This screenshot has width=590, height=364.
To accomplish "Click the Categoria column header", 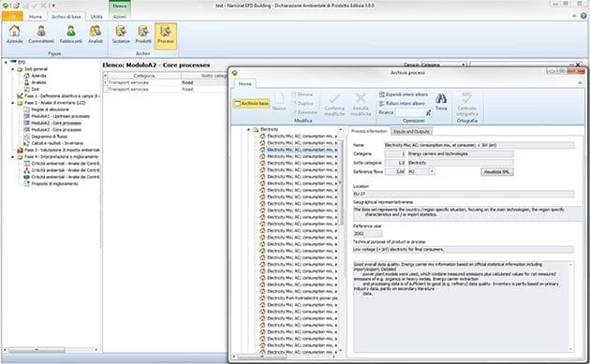I will (144, 76).
